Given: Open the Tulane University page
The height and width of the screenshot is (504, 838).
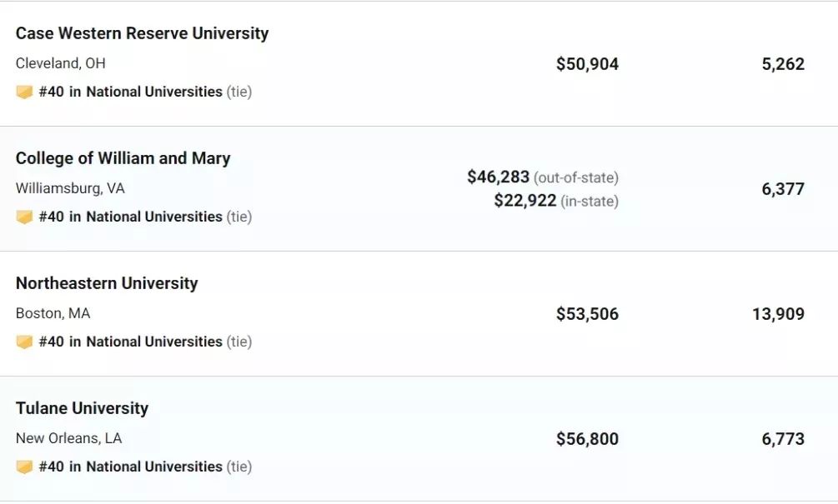Looking at the screenshot, I should tap(82, 408).
